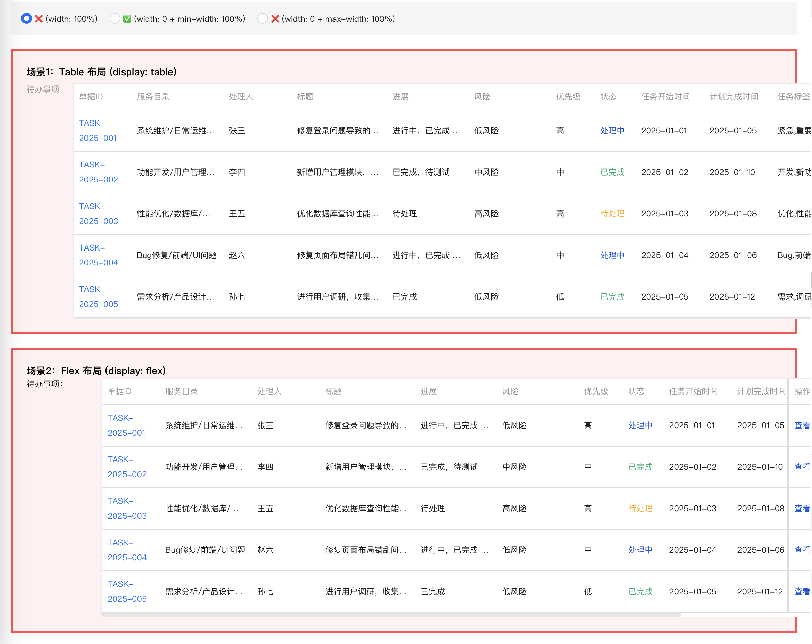812x644 pixels.
Task: Click 操作 column header in Flex layout
Action: [801, 391]
